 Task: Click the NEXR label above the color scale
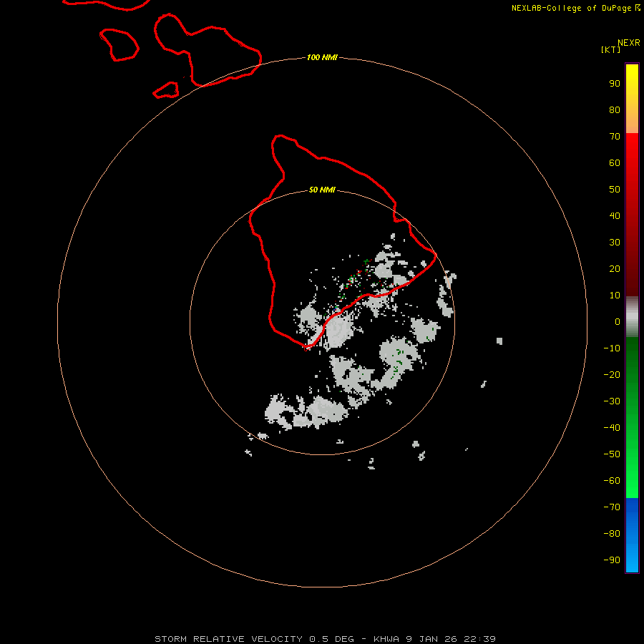[628, 43]
